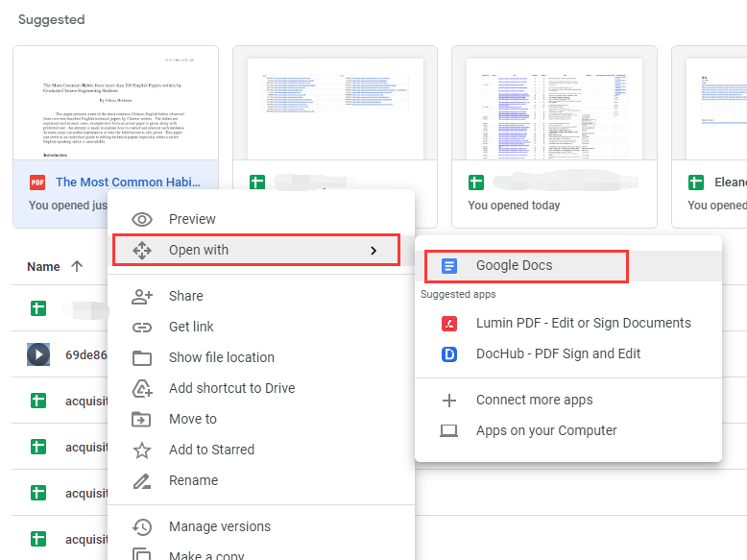Choose Move to from the menu
The width and height of the screenshot is (747, 560).
coord(261,420)
